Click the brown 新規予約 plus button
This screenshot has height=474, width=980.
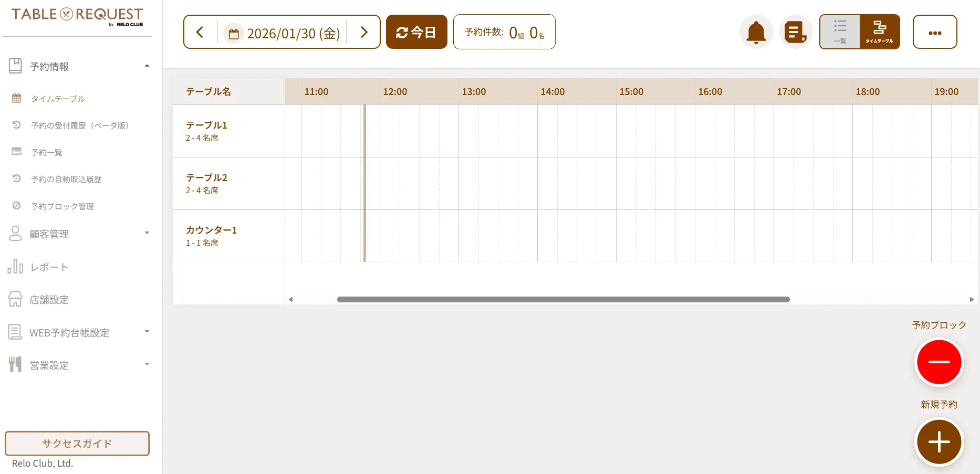click(939, 442)
